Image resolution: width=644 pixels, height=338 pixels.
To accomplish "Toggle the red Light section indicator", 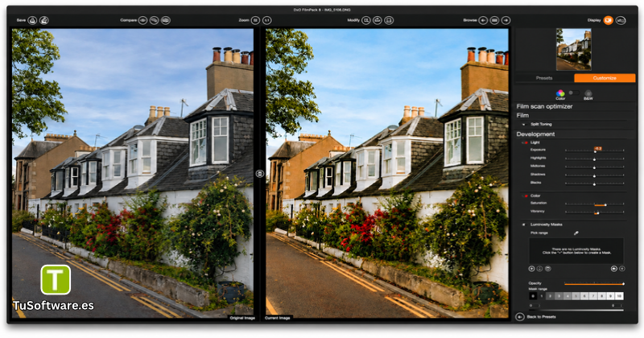I will coord(526,142).
